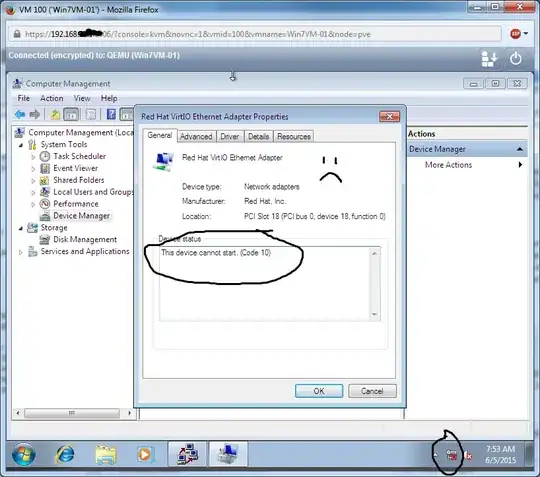This screenshot has height=477, width=540.
Task: Open Internet Explorer from the taskbar
Action: 65,454
